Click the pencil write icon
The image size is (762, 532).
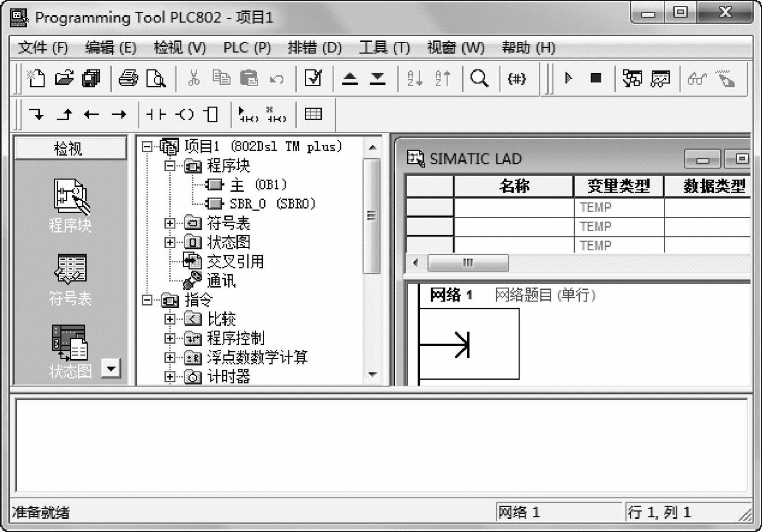coord(725,79)
